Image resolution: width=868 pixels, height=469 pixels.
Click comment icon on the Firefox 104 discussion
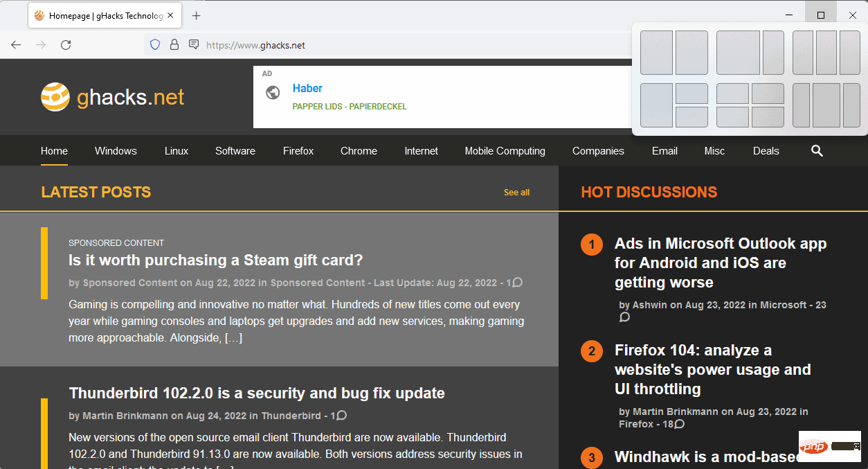(x=680, y=423)
